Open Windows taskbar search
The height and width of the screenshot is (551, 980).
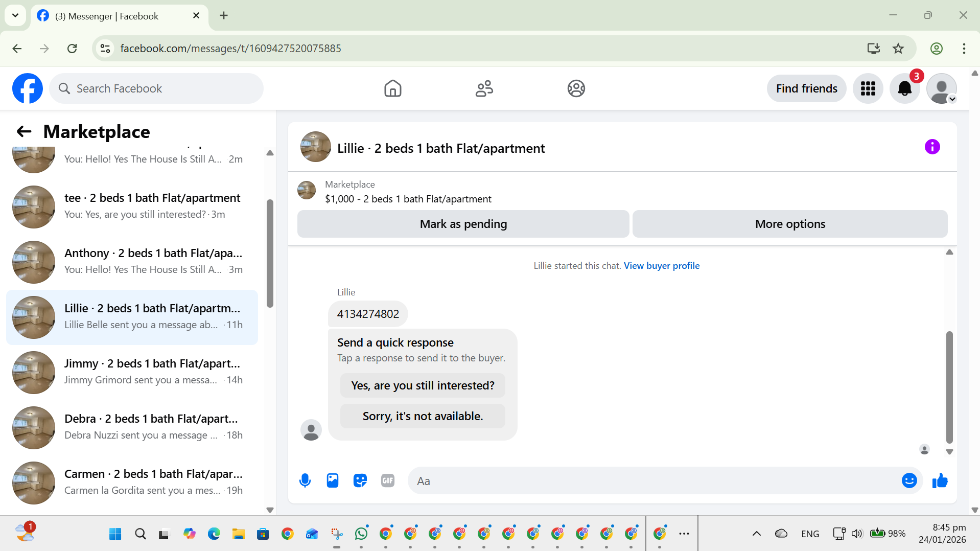140,534
